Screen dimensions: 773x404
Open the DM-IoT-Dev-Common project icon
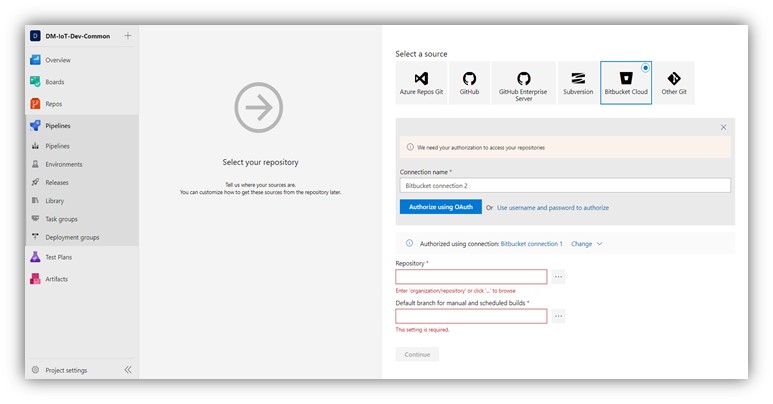[x=35, y=36]
